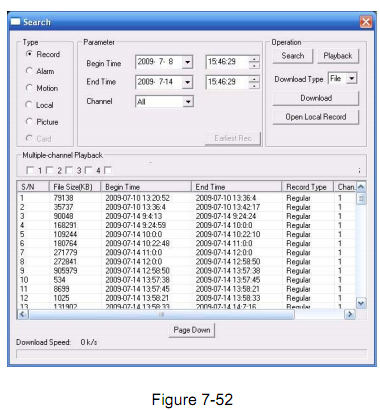This screenshot has width=380, height=410.
Task: Select record row with file size 180764
Action: tap(186, 243)
